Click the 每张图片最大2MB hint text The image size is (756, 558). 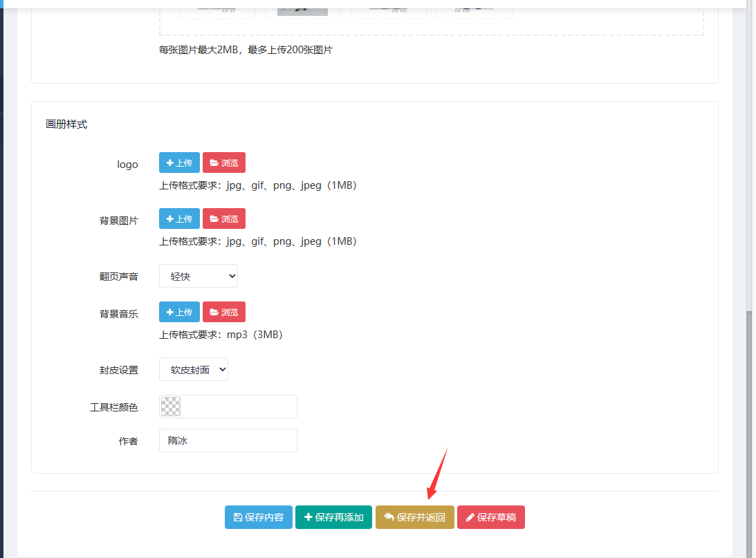[246, 50]
